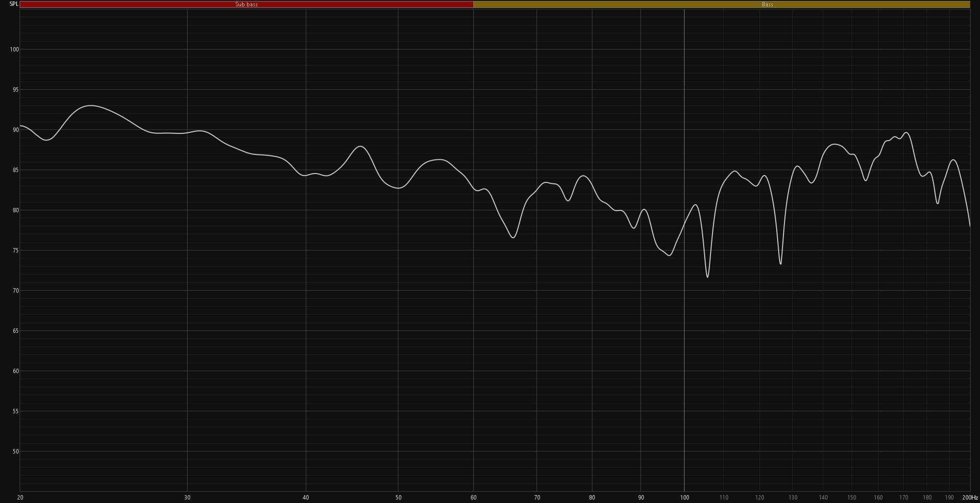Click the curve peak near 24 Hz
This screenshot has width=980, height=503.
(91, 105)
